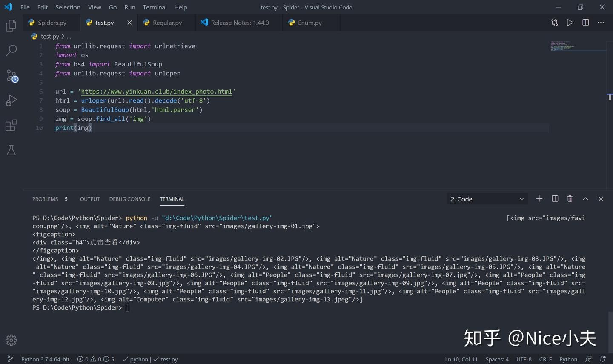Kill terminal with the trash icon
The width and height of the screenshot is (613, 364).
pos(570,198)
